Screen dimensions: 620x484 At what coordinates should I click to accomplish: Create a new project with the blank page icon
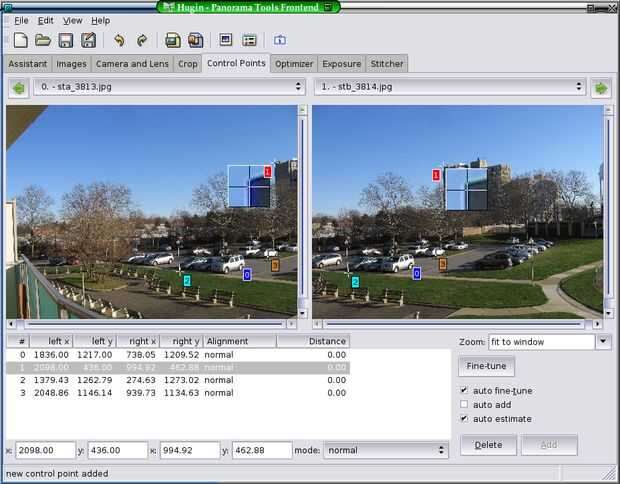point(21,40)
